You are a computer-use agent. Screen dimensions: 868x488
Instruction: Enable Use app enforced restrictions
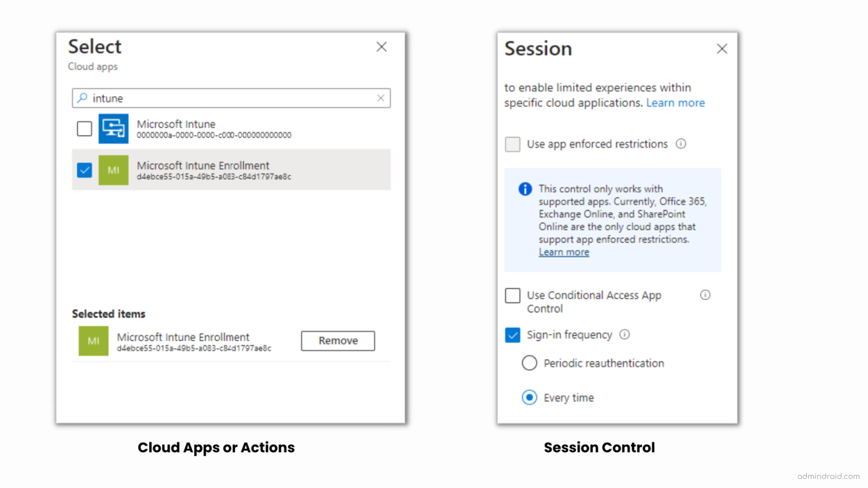pos(512,144)
